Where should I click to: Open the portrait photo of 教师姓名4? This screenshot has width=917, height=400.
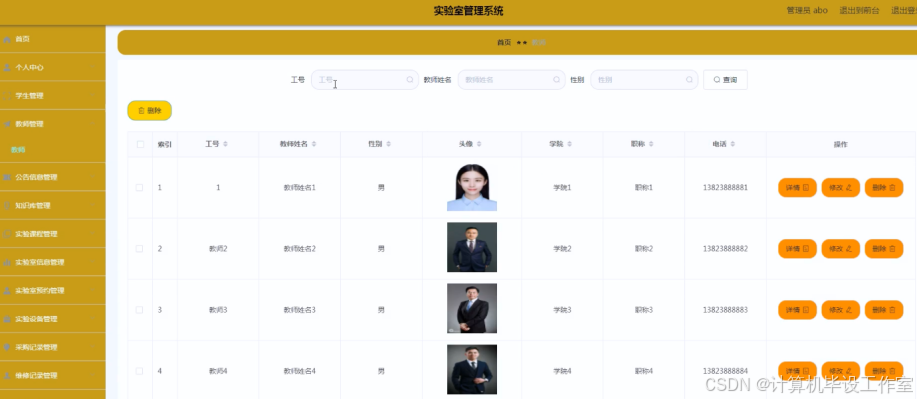coord(472,370)
